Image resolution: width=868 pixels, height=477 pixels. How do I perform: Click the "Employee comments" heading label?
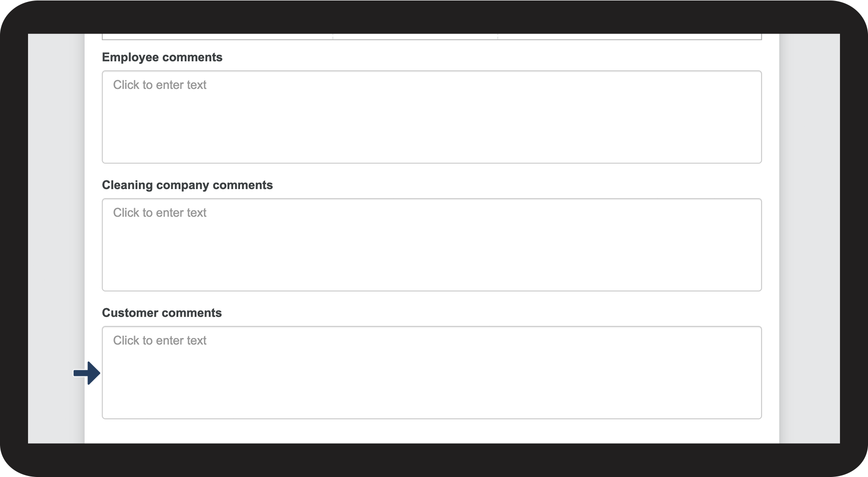point(162,57)
